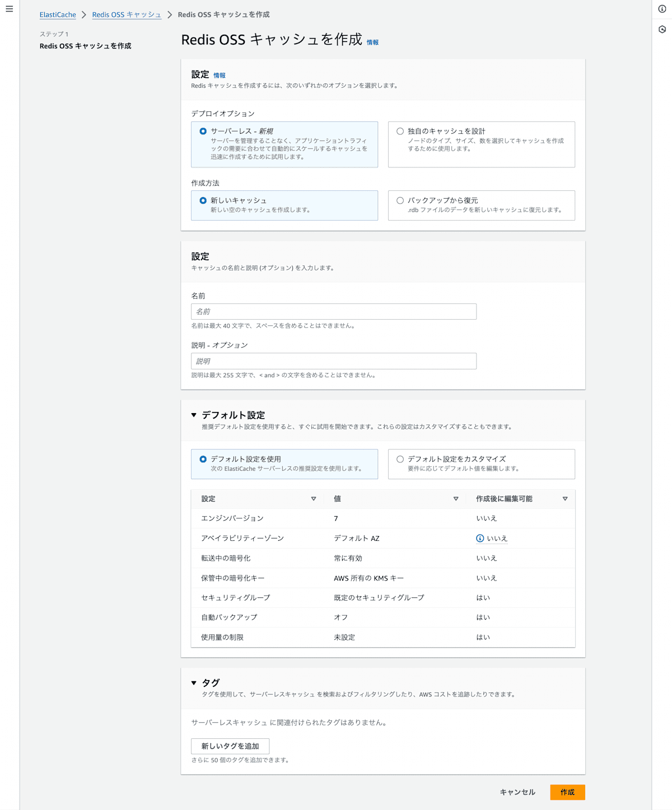
Task: Choose 新しいキャッシュ creation method
Action: pyautogui.click(x=284, y=205)
